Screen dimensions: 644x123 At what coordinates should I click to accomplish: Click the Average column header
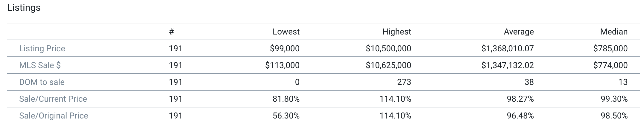(519, 32)
